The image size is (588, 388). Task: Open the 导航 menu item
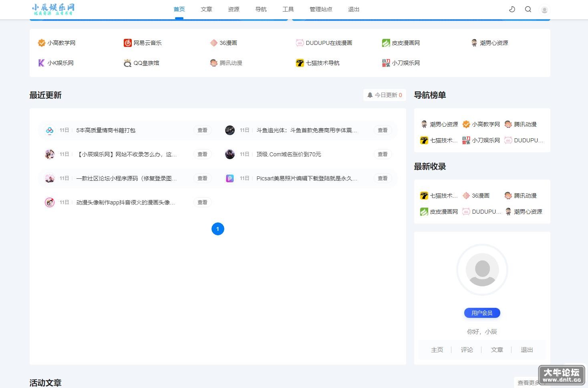tap(261, 9)
